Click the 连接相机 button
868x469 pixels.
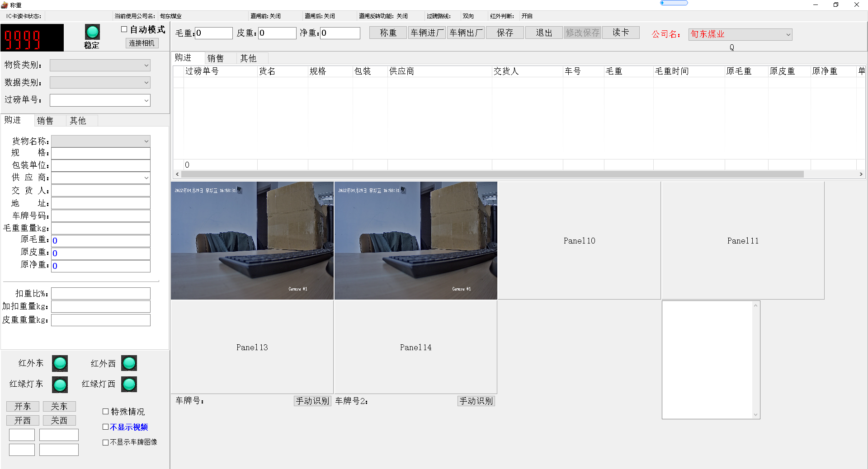142,43
